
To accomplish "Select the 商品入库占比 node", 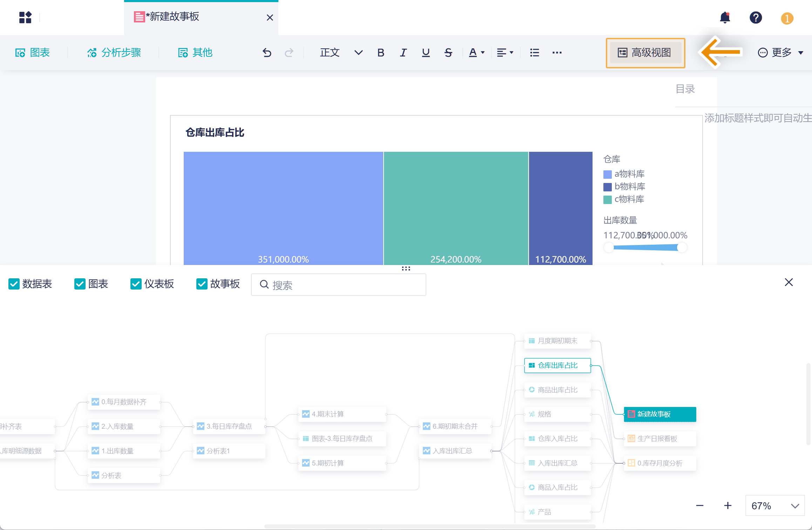I will click(x=557, y=487).
